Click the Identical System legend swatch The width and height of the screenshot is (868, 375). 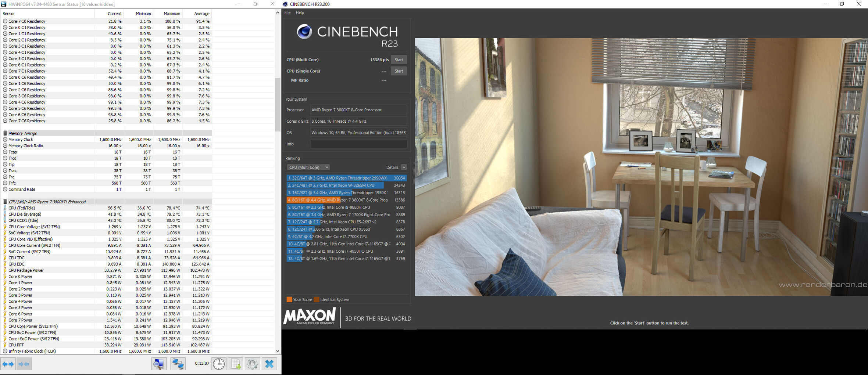(317, 299)
